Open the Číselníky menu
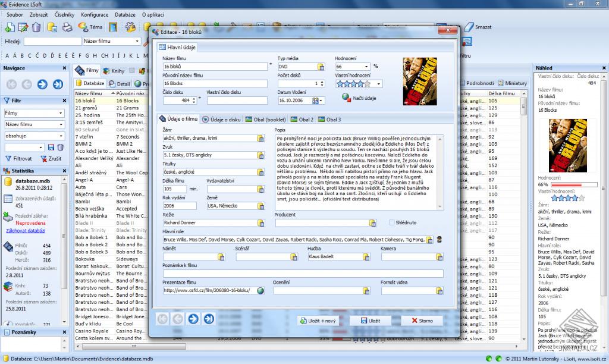The height and width of the screenshot is (364, 609). pyautogui.click(x=64, y=14)
